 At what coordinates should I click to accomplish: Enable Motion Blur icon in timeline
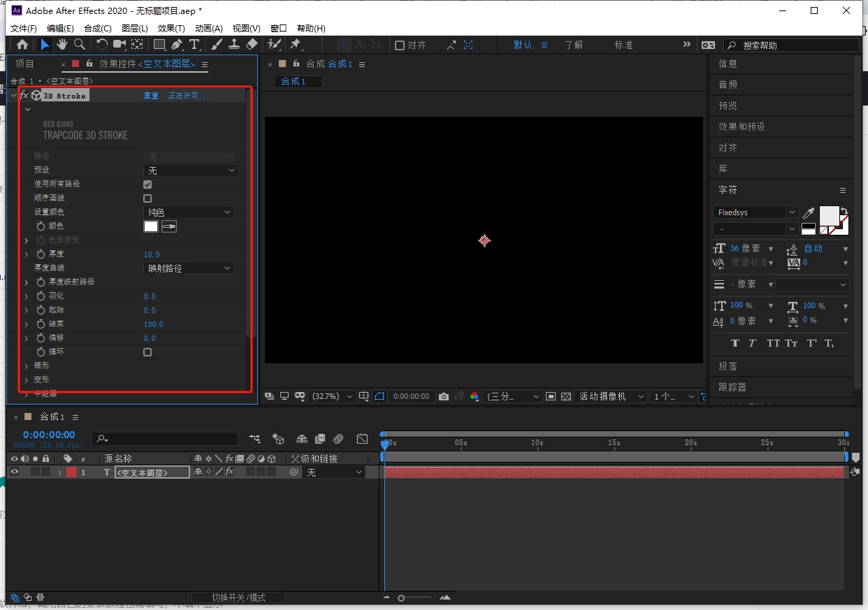(338, 439)
